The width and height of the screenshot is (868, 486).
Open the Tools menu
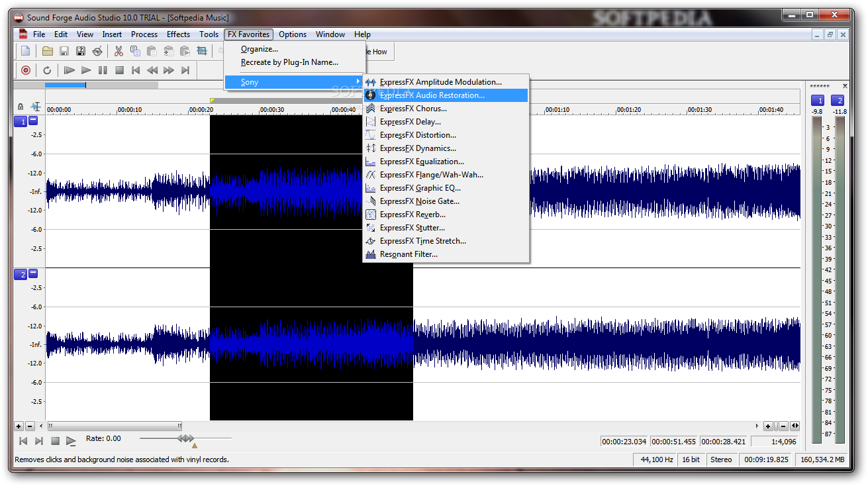[209, 34]
